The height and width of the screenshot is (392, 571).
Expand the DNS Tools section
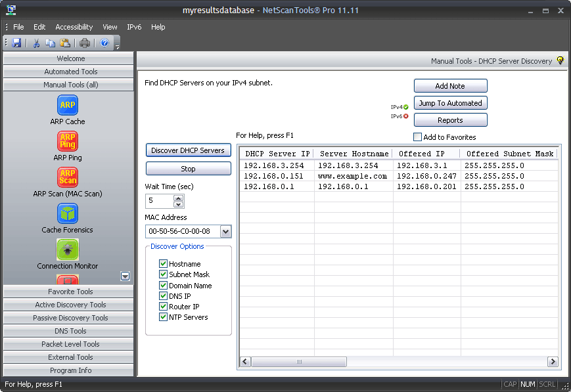[x=68, y=331]
